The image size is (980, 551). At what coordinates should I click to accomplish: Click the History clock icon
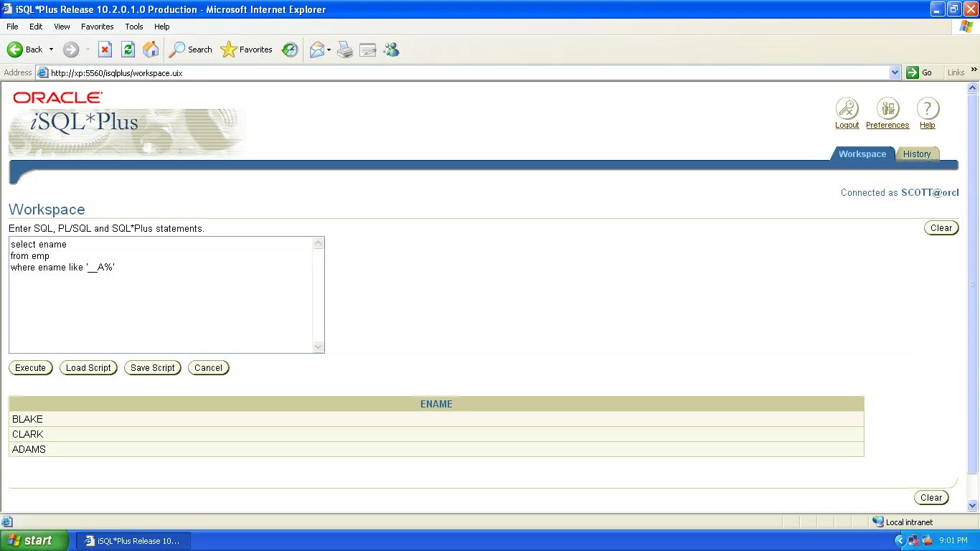point(290,50)
